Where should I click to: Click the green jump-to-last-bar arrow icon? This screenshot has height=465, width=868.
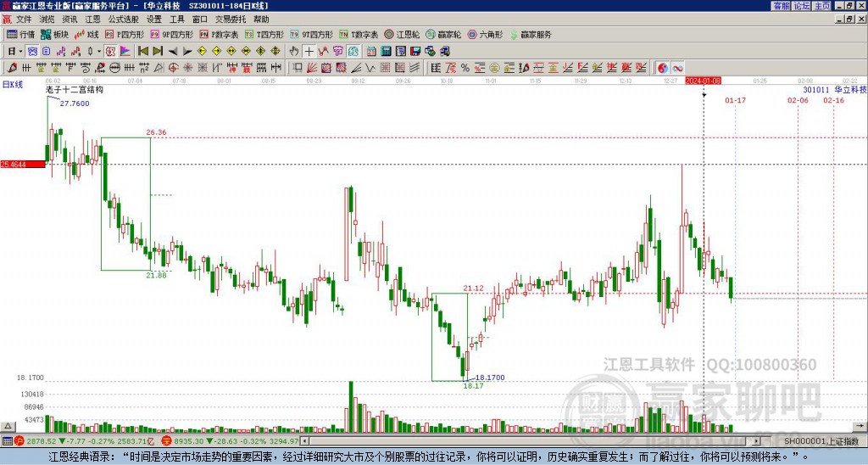[x=158, y=52]
